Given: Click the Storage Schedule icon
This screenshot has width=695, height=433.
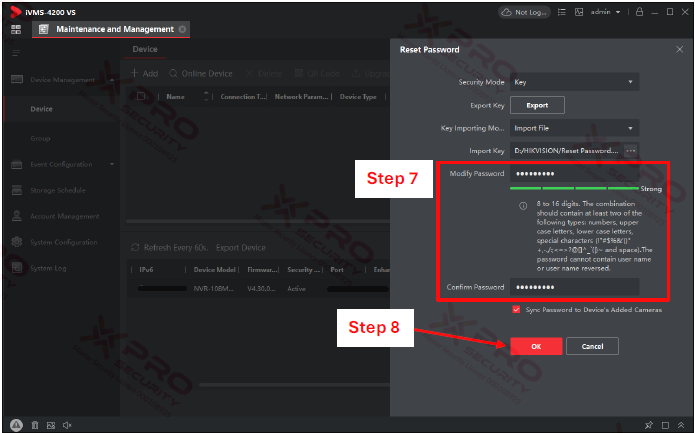Looking at the screenshot, I should point(17,190).
